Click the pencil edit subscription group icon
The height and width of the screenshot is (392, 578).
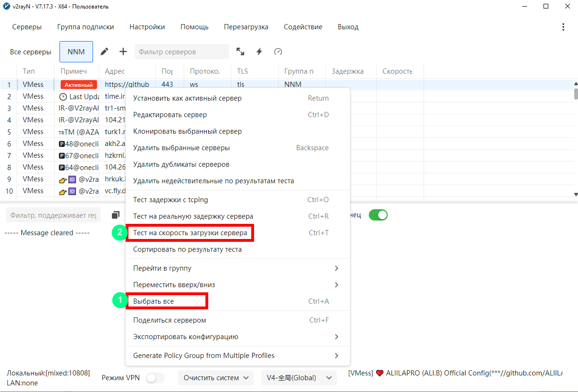coord(104,51)
